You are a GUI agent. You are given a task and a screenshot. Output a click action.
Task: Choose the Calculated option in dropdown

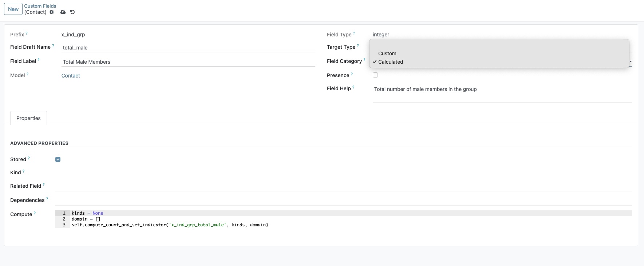[x=390, y=62]
